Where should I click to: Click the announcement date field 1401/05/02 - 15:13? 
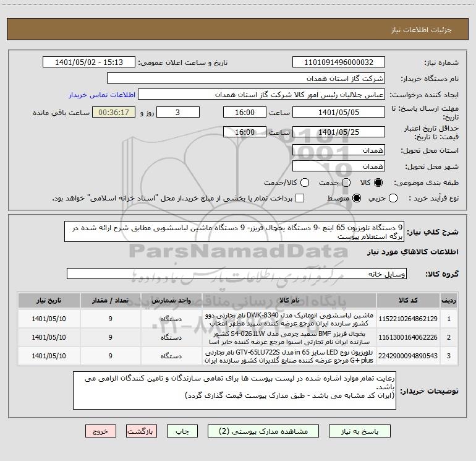89,62
